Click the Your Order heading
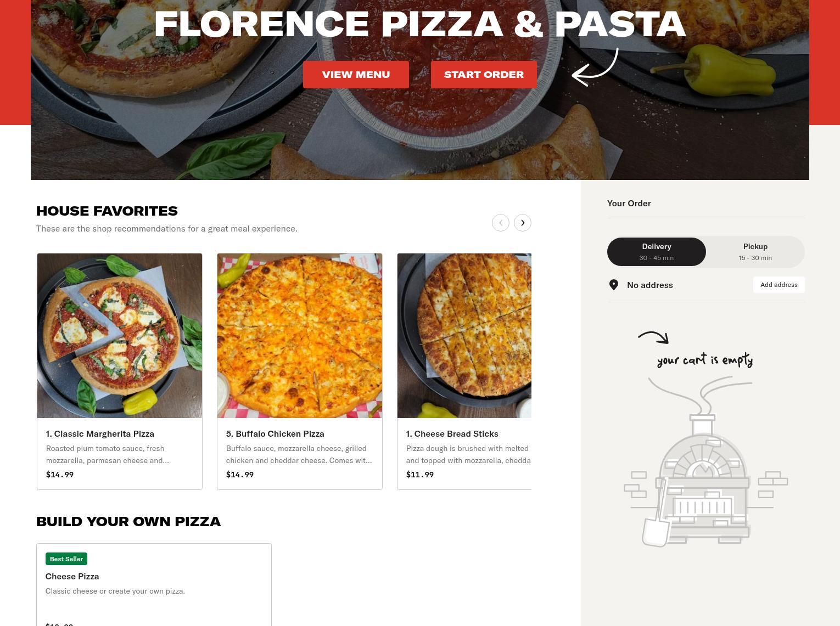840x626 pixels. 629,203
